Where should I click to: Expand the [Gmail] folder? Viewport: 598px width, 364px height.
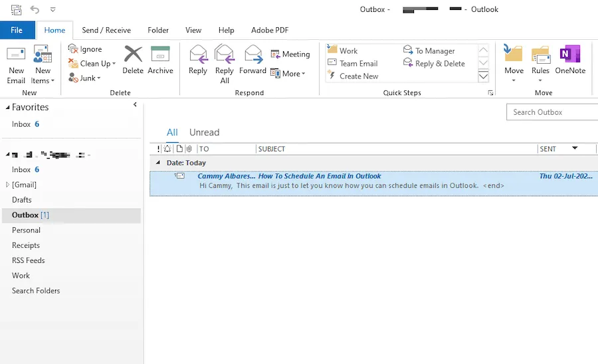point(7,185)
